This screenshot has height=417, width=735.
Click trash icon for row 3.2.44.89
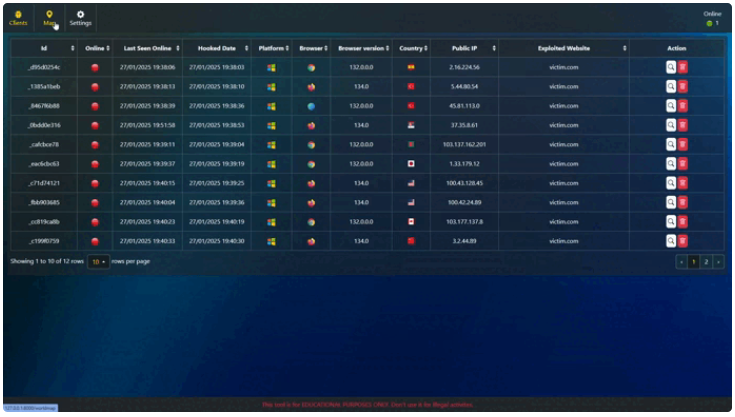click(683, 241)
